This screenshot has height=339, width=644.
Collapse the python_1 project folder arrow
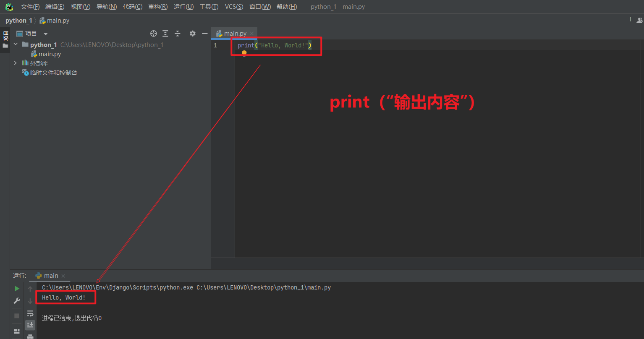click(16, 44)
